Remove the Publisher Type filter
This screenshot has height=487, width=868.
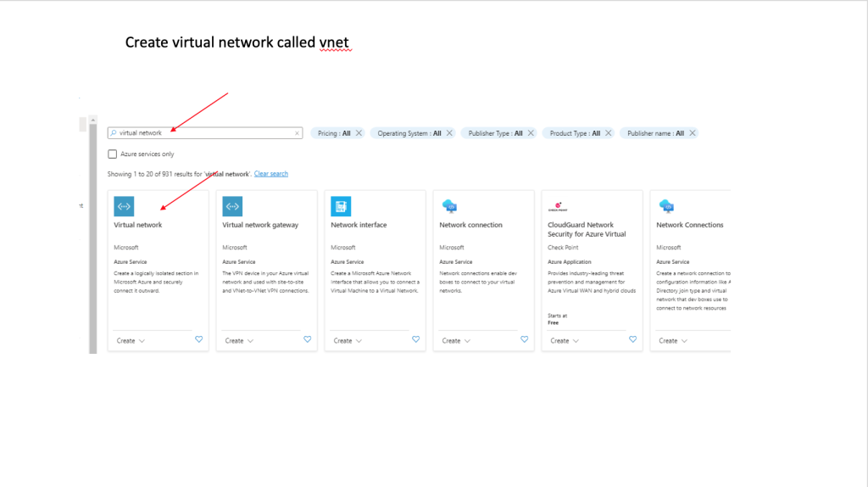coord(531,133)
